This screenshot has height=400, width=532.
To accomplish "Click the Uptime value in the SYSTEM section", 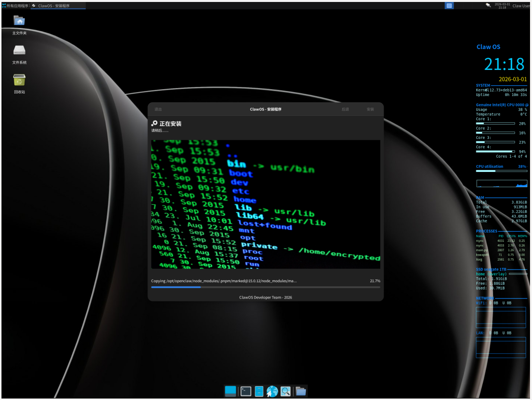I will 516,95.
